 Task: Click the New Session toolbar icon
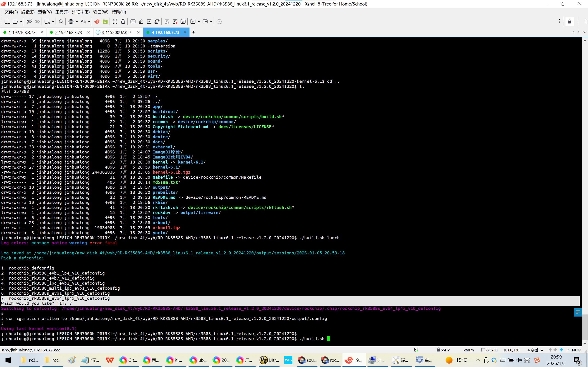[7, 22]
